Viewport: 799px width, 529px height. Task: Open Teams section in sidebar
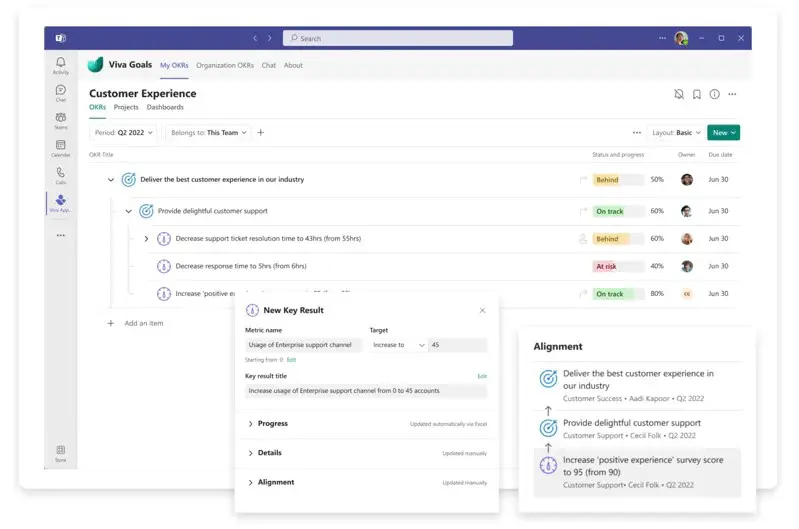pos(61,120)
